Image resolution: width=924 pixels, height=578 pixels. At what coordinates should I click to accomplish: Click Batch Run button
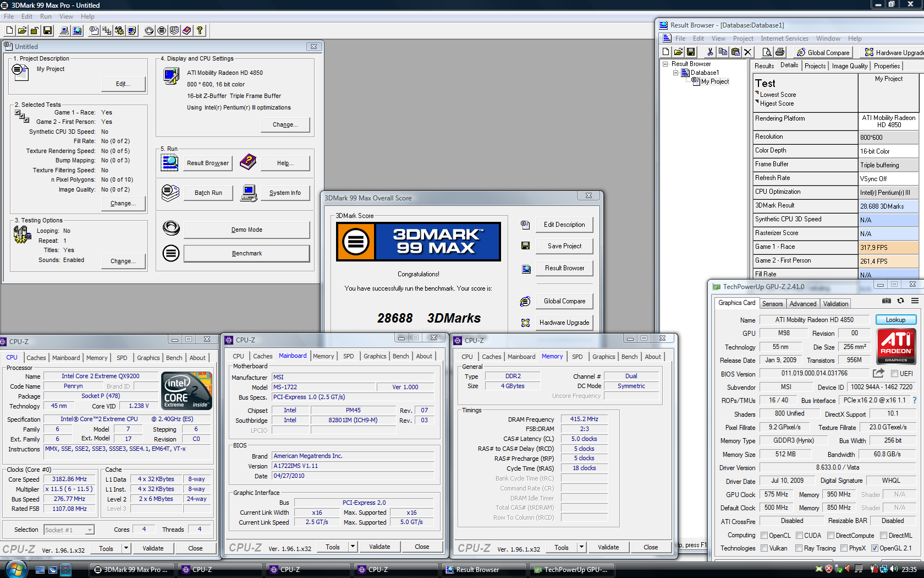coord(208,193)
